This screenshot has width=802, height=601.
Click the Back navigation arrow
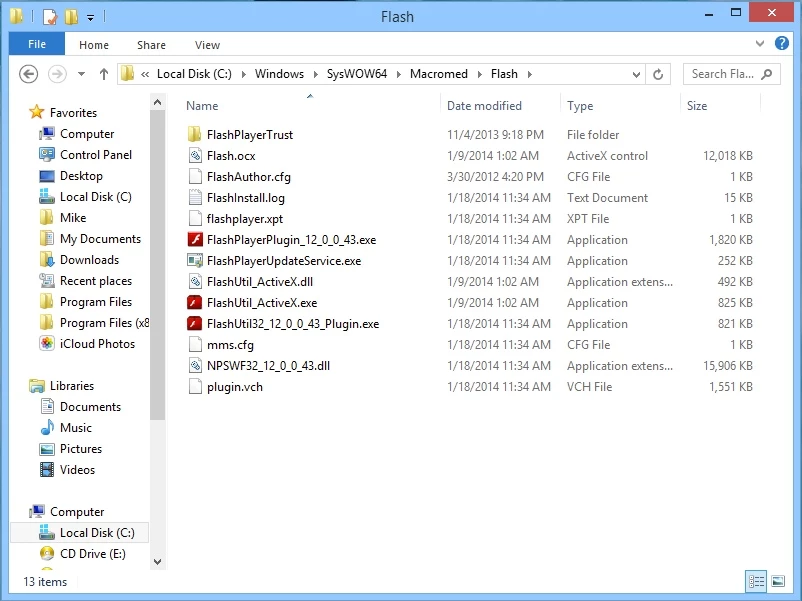[x=29, y=74]
